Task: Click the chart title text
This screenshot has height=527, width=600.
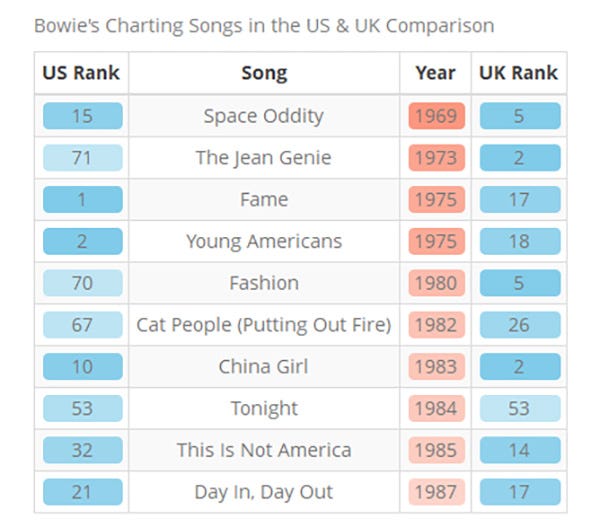Action: pyautogui.click(x=264, y=25)
